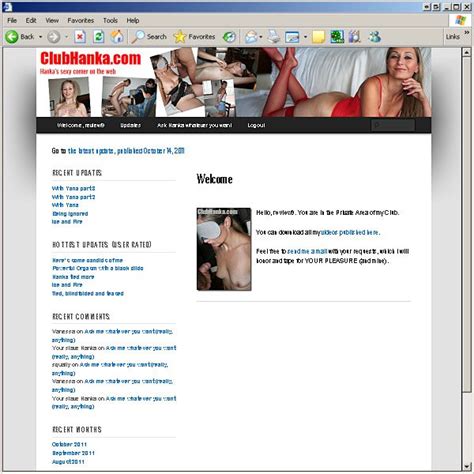
Task: Click the Logout link in the navigation bar
Action: click(x=256, y=125)
